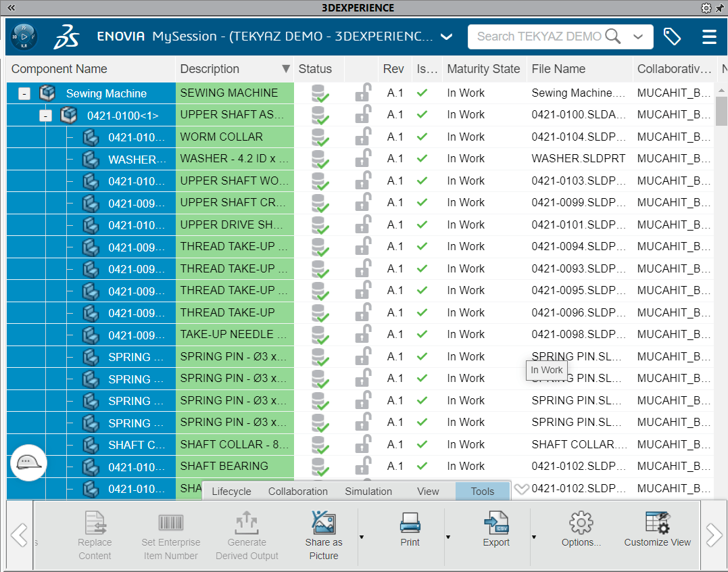Switch to Simulation tab
The width and height of the screenshot is (728, 572).
368,492
